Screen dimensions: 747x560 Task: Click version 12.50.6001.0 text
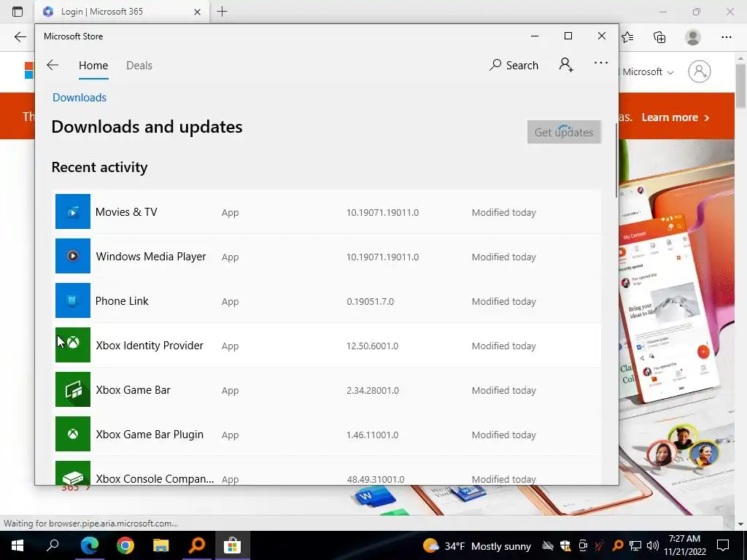tap(372, 346)
